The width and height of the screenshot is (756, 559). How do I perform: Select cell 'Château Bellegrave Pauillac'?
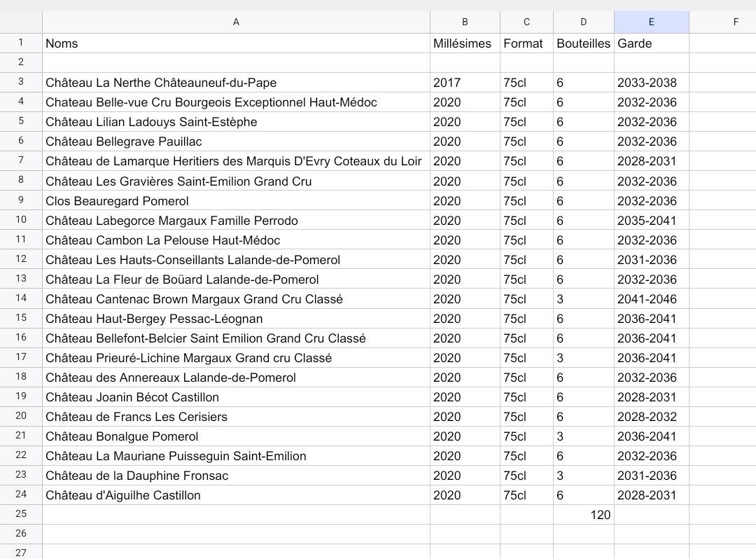tap(236, 142)
